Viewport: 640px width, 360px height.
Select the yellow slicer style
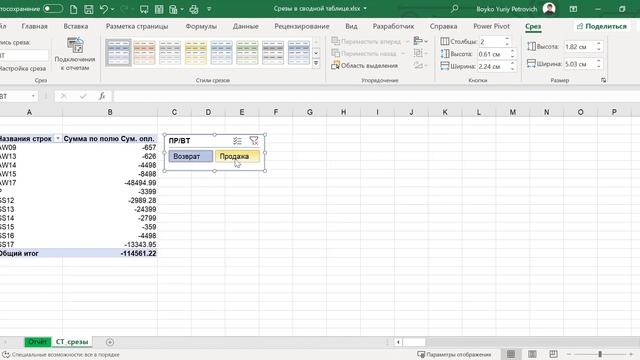tap(196, 52)
